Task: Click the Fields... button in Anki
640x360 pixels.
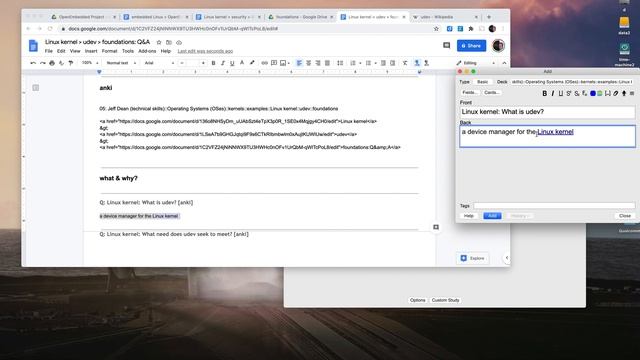Action: pos(469,93)
